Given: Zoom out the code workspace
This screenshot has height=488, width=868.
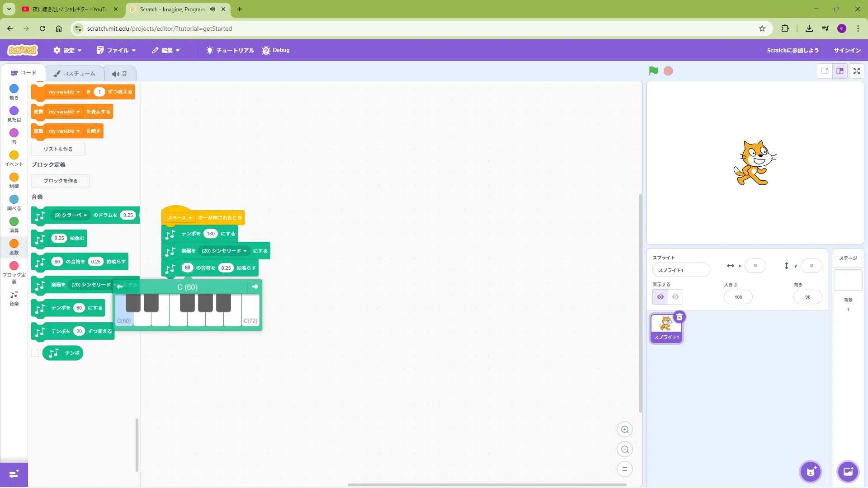Looking at the screenshot, I should pyautogui.click(x=625, y=450).
